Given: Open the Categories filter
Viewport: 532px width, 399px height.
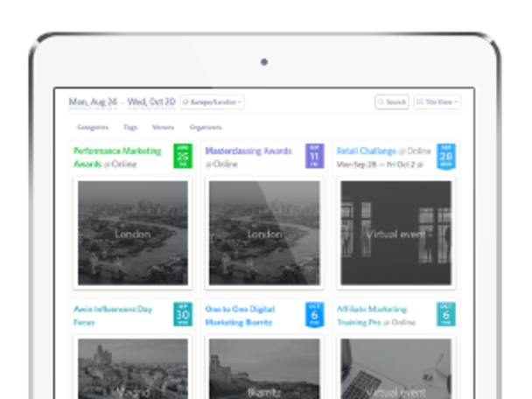Looking at the screenshot, I should click(x=92, y=128).
